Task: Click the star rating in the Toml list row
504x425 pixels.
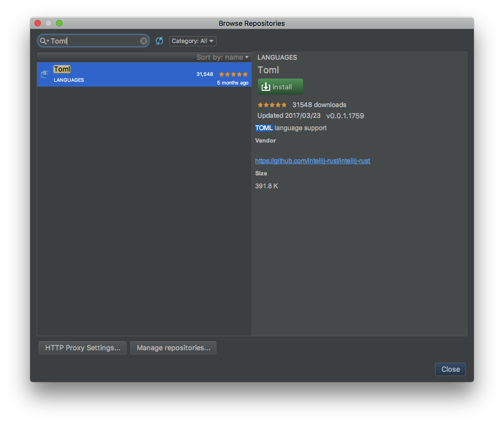Action: click(x=233, y=74)
